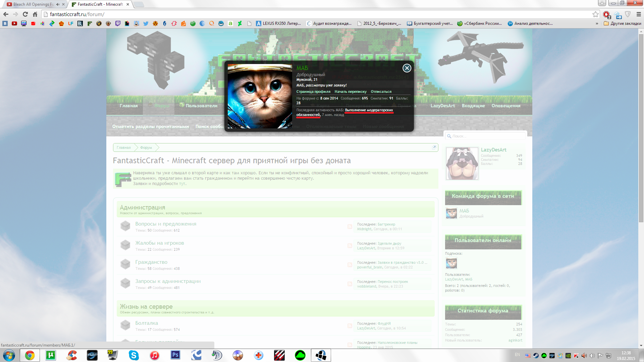Click Форум breadcrumb
The image size is (644, 362).
146,147
